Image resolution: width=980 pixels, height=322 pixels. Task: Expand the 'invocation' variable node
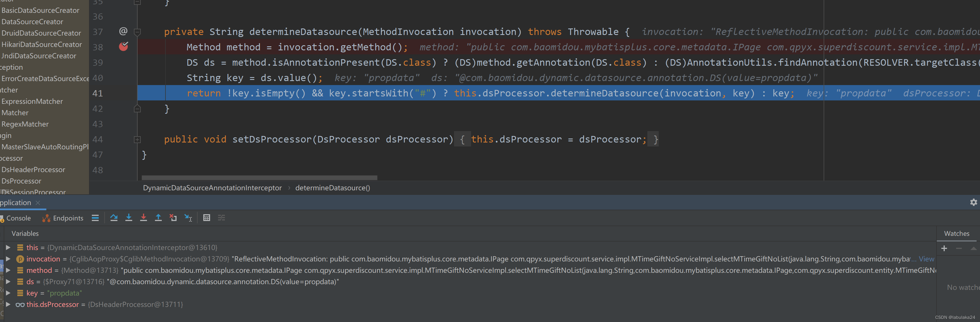(8, 259)
